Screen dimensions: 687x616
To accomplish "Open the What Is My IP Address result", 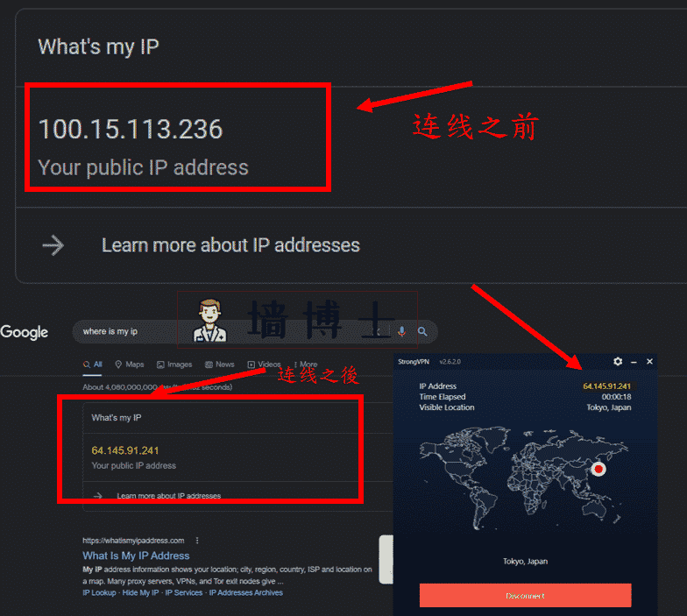I will click(136, 556).
